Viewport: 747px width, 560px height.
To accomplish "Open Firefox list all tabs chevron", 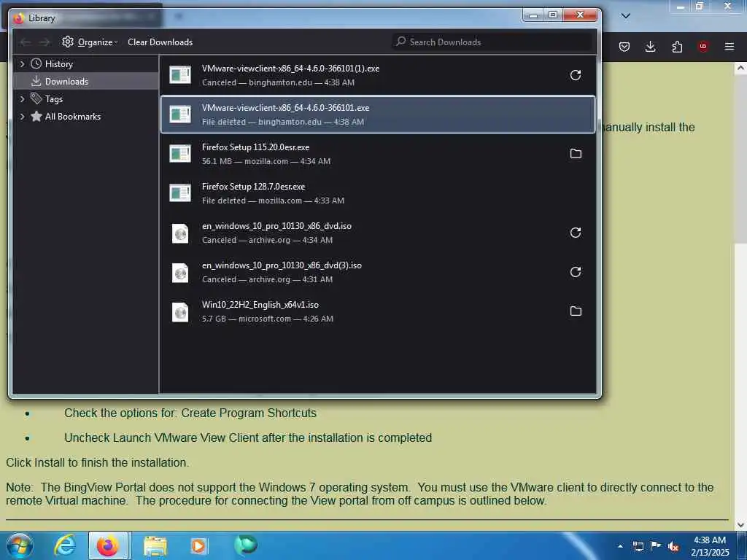I will pos(626,16).
